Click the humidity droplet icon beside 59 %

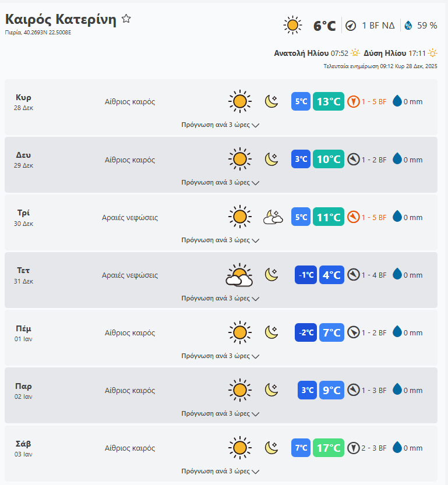coord(408,26)
